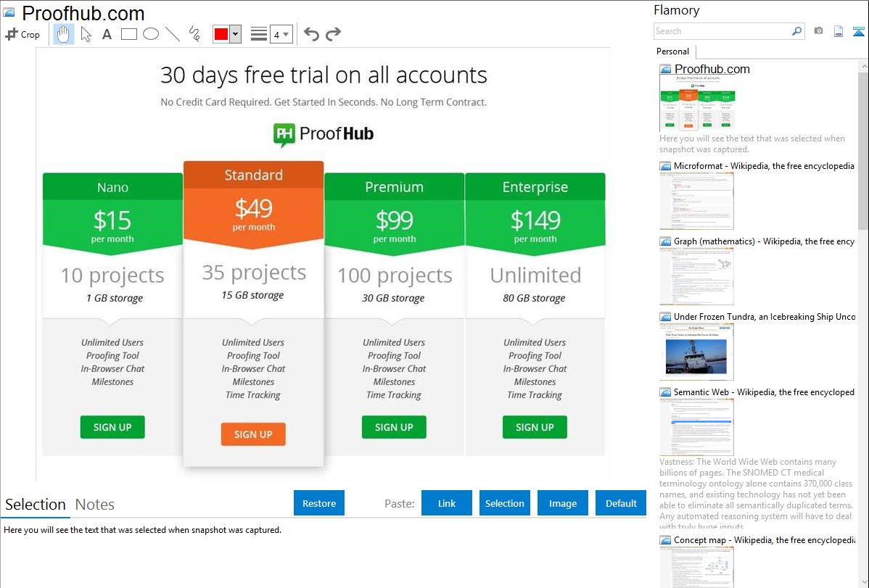Click the ProofHub logo

click(324, 135)
